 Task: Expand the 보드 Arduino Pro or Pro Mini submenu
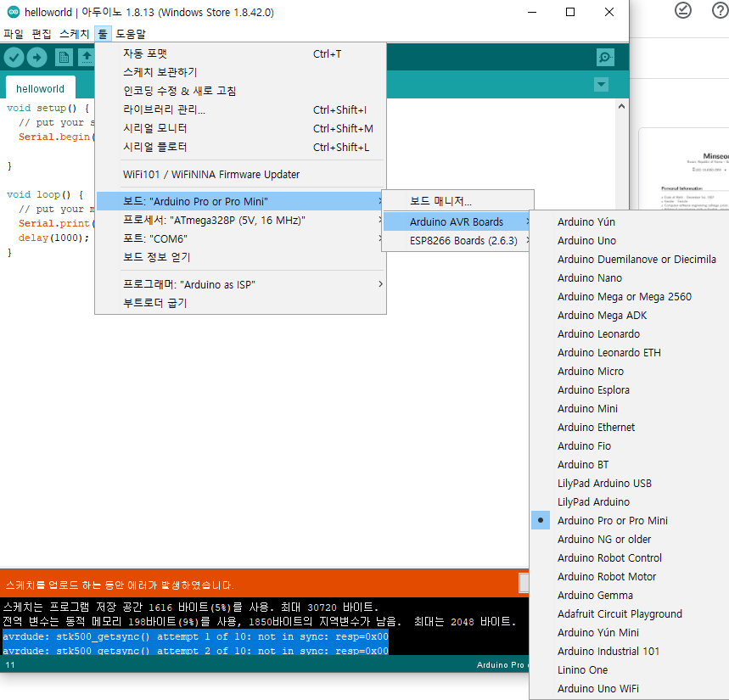coord(241,201)
